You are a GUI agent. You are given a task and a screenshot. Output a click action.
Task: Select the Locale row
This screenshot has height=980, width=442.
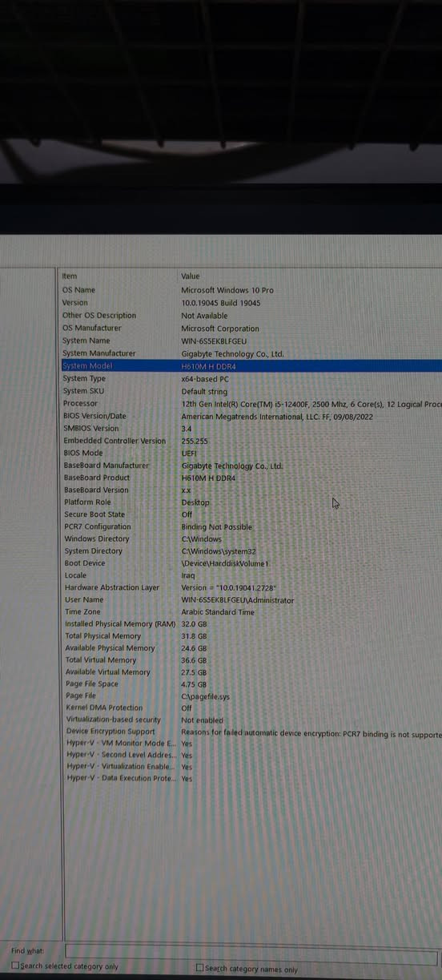pos(251,575)
